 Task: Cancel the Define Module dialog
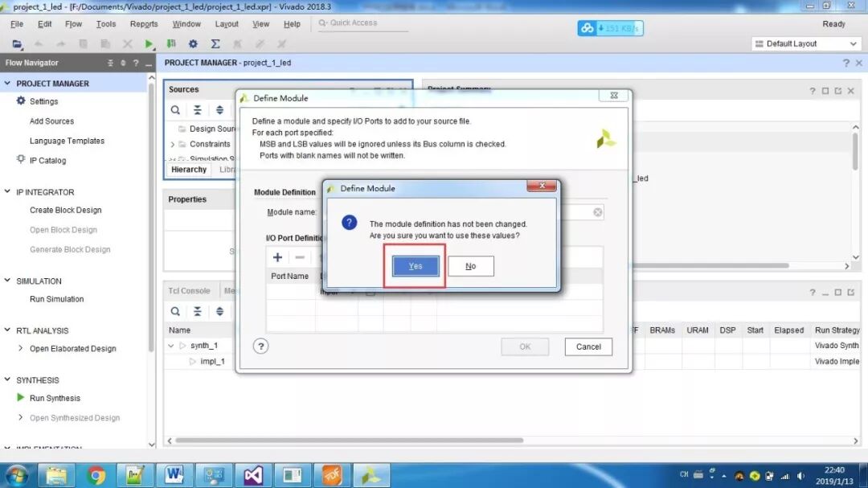point(588,347)
